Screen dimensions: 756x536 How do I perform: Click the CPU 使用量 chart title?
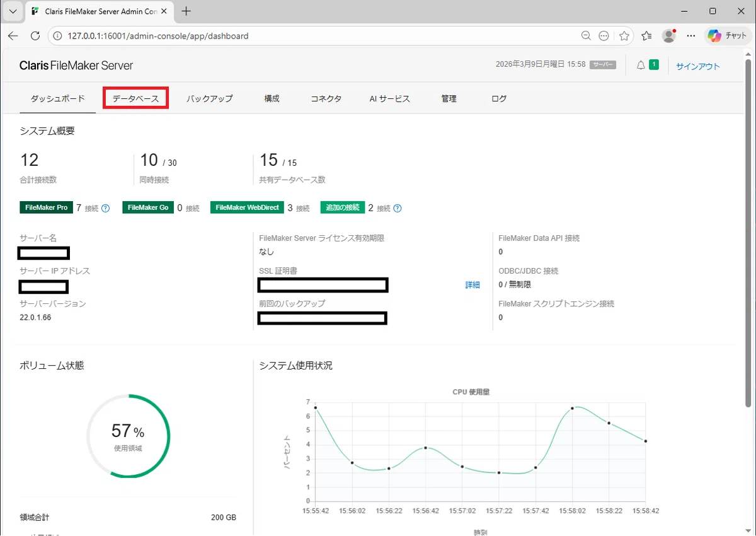471,392
